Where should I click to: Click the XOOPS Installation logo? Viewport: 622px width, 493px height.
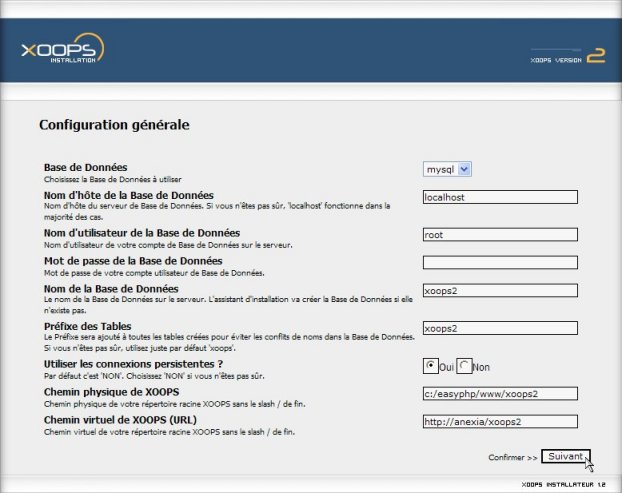tap(63, 49)
